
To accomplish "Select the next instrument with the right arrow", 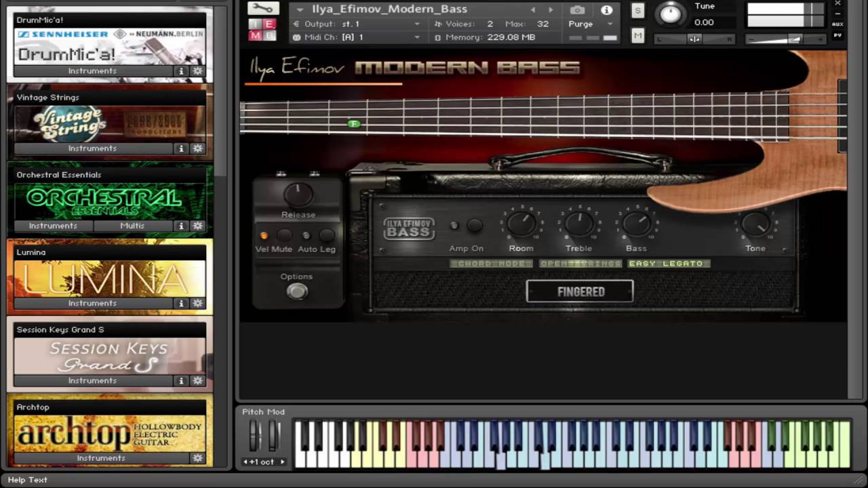I will (551, 10).
